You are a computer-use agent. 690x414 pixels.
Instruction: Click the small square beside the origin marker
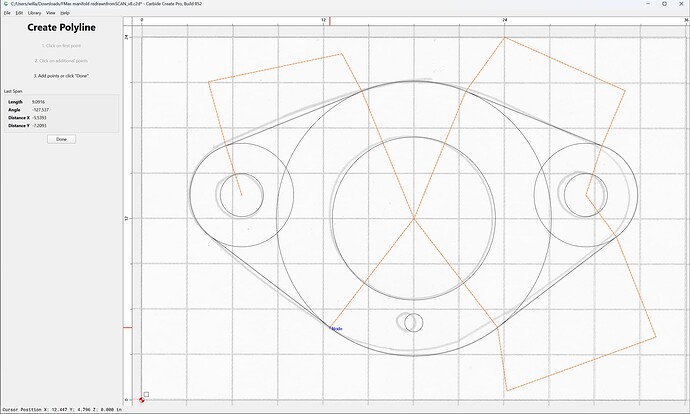(146, 394)
